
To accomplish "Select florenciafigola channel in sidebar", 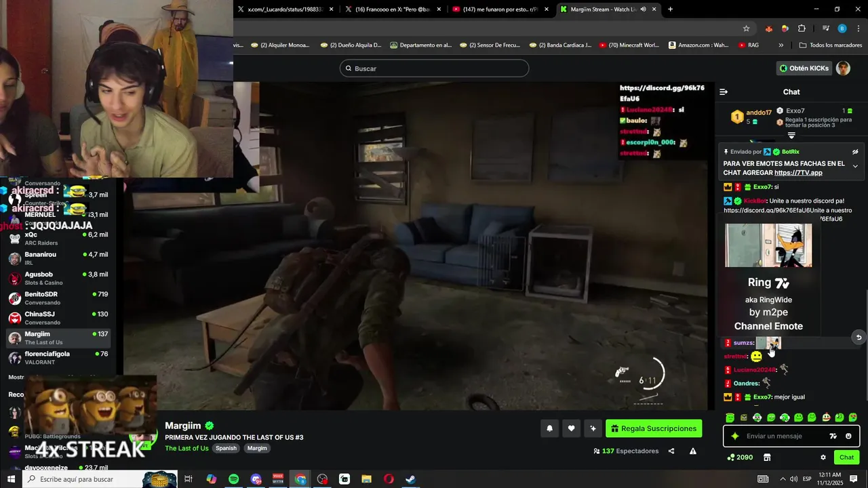I will (58, 358).
